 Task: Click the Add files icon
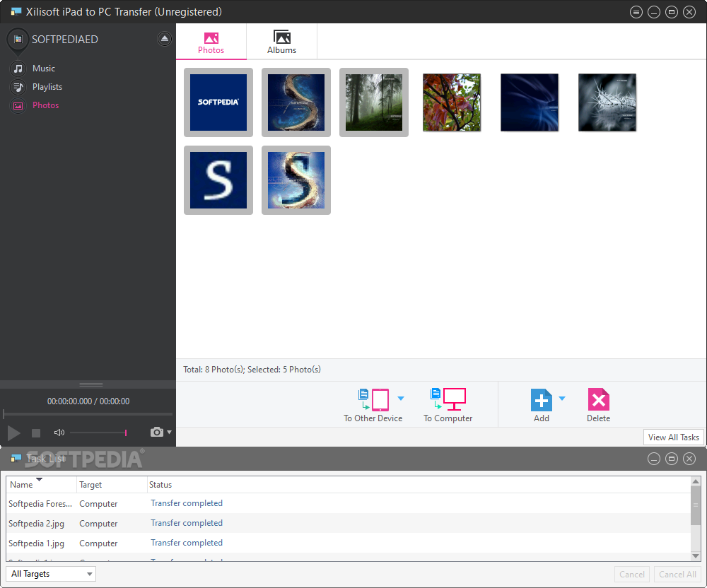[x=541, y=400]
